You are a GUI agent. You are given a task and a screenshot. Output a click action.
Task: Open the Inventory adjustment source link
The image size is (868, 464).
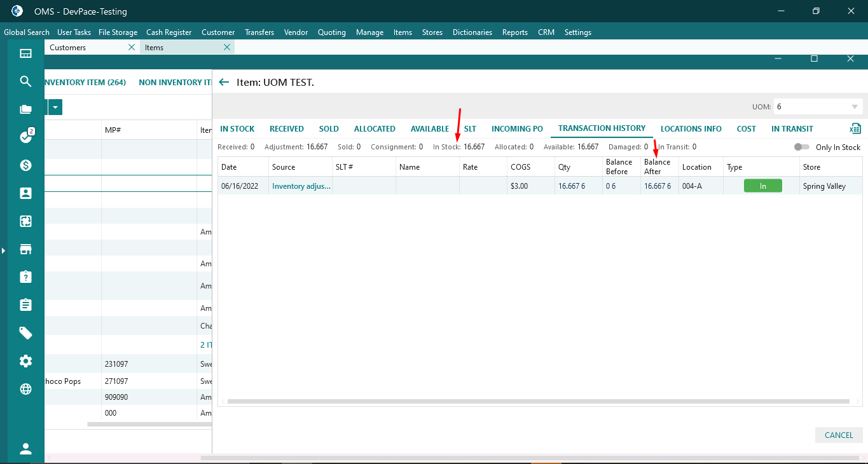[301, 186]
